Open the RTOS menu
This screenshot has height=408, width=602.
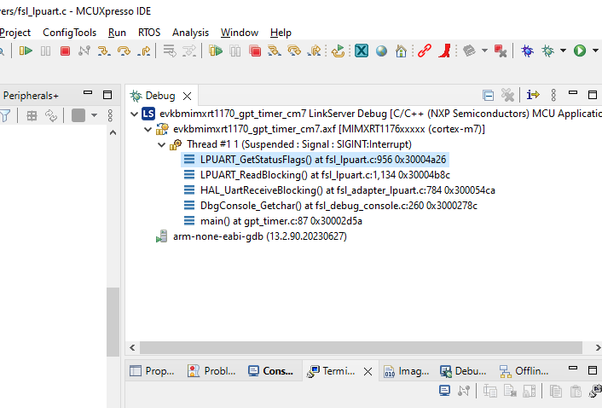click(x=149, y=33)
